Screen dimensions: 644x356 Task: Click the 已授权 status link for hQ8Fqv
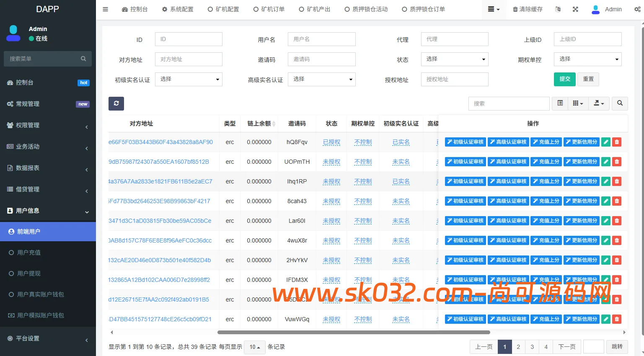click(x=331, y=142)
